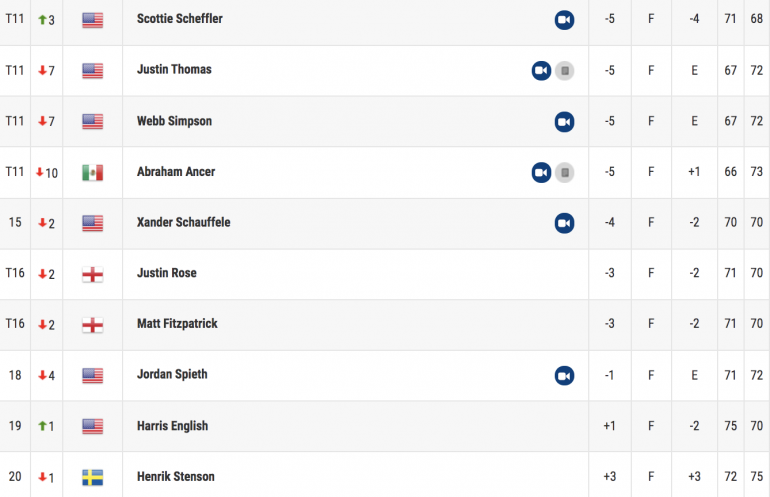Image resolution: width=770 pixels, height=497 pixels.
Task: Open Webb Simpson's video camera icon
Action: point(564,122)
